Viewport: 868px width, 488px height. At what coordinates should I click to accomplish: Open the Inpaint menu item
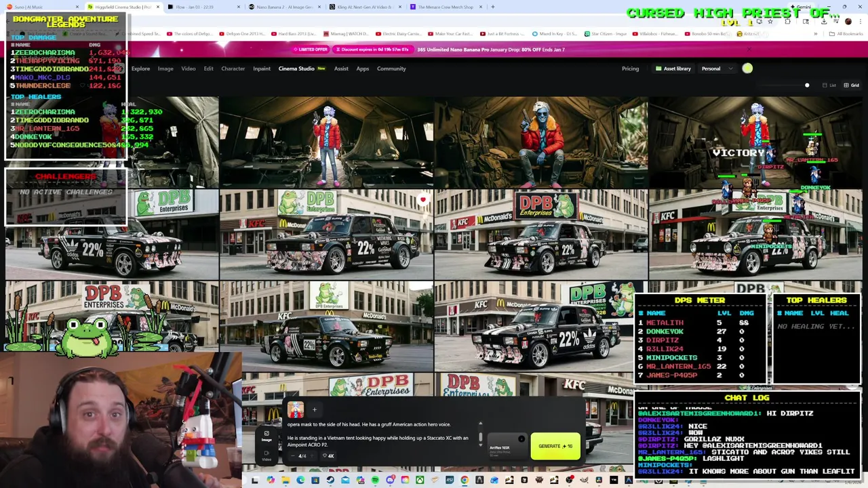[262, 68]
